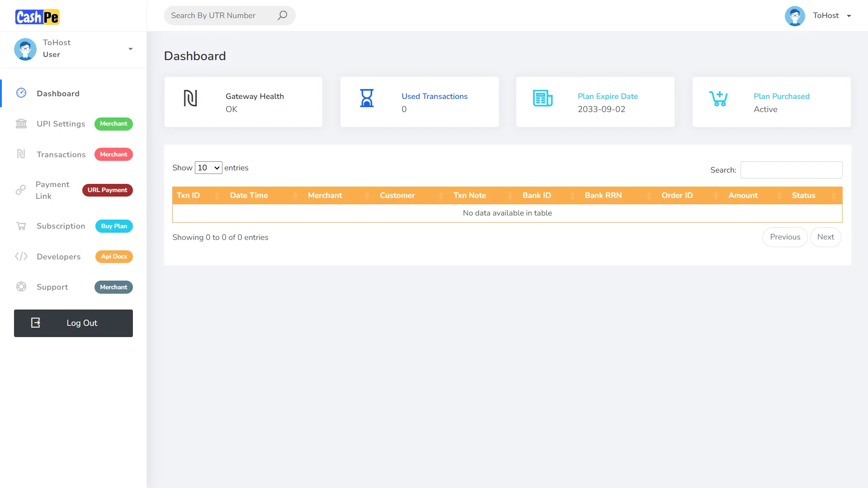Image resolution: width=868 pixels, height=488 pixels.
Task: Click the Developers code brackets icon
Action: [x=21, y=257]
